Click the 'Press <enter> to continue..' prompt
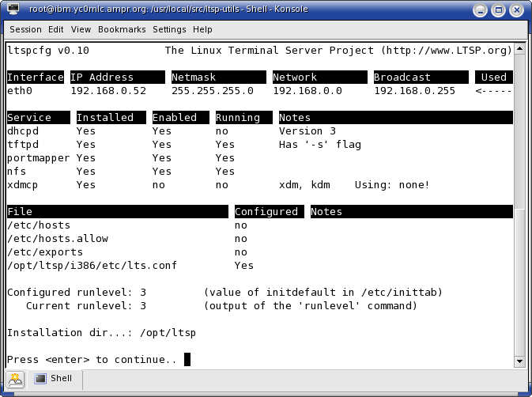The image size is (532, 397). click(x=92, y=359)
